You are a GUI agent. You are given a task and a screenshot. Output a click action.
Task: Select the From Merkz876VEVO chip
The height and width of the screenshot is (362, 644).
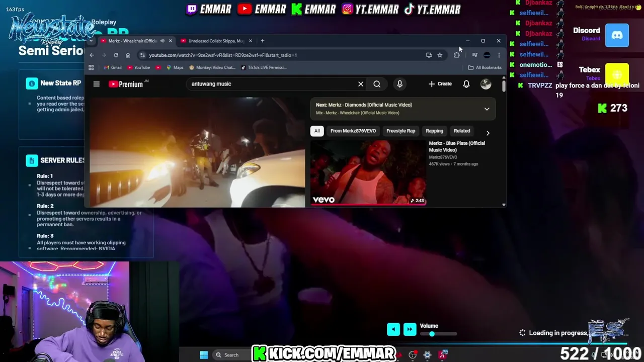click(353, 131)
